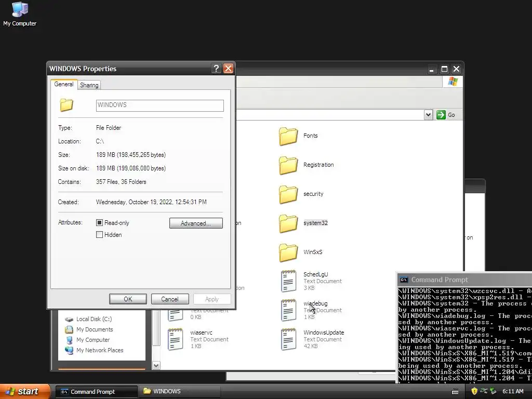Maximize the WINDOWS Explorer window
This screenshot has width=532, height=399.
pyautogui.click(x=444, y=69)
